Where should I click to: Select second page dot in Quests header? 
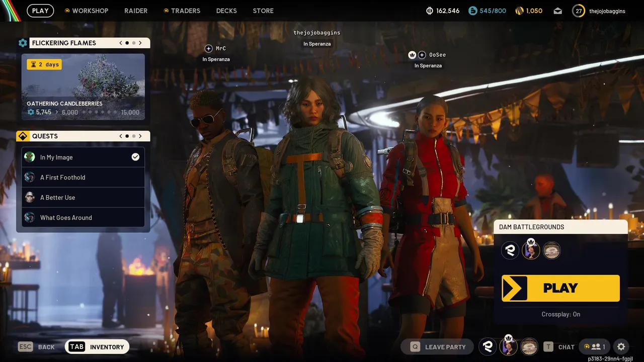(x=134, y=136)
